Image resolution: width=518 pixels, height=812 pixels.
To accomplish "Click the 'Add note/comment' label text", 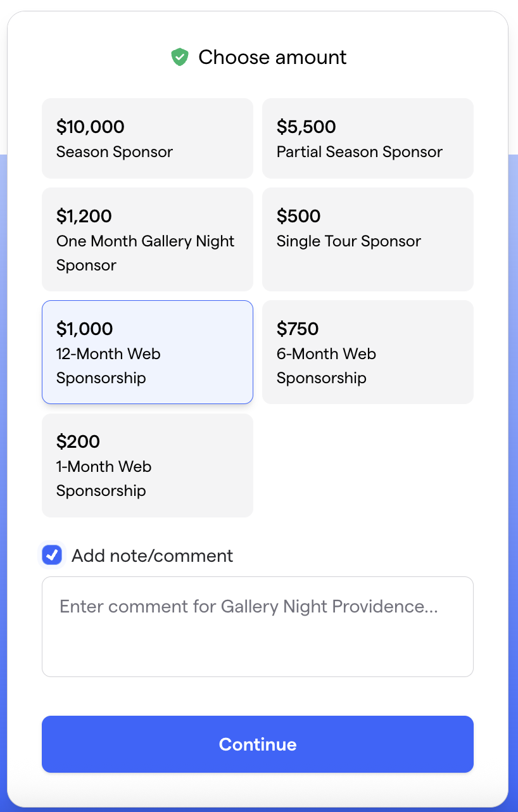I will [152, 556].
